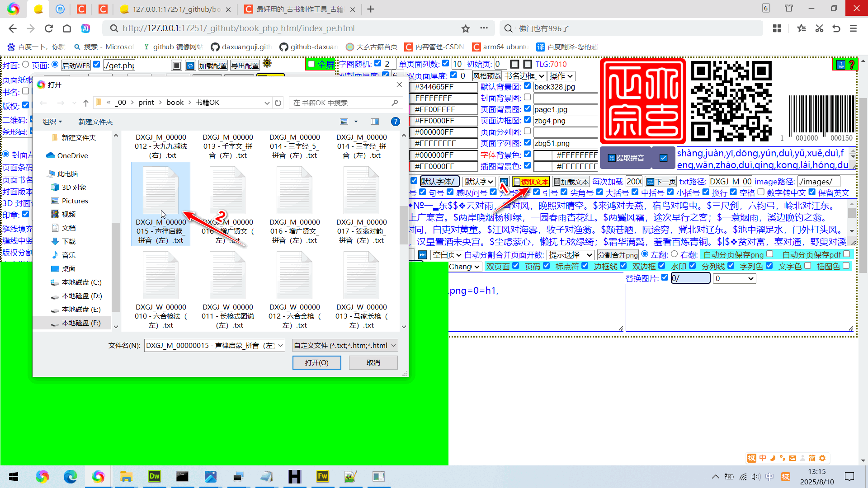The width and height of the screenshot is (868, 488).
Task: Click the fast-forward icon before 空白页
Action: click(x=422, y=255)
